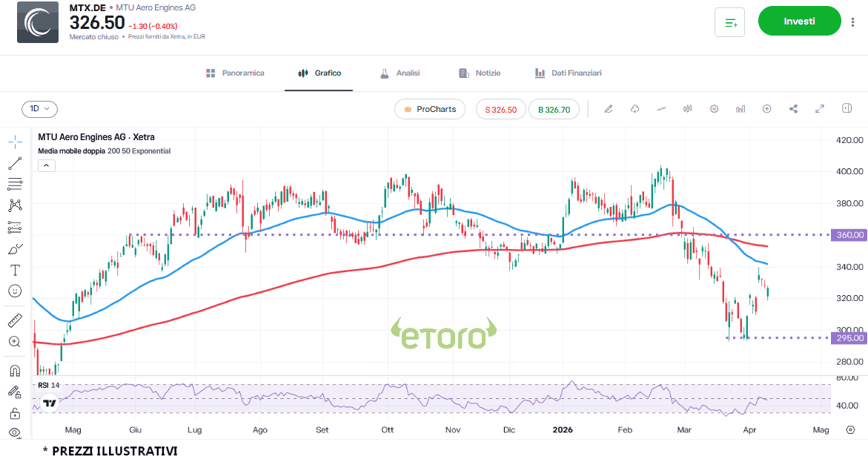The height and width of the screenshot is (459, 868).
Task: Switch to the Panoramica tab
Action: 235,73
